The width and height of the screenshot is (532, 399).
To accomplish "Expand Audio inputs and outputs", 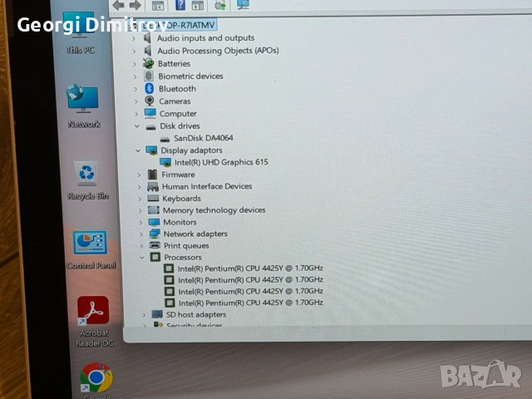I will (x=134, y=39).
